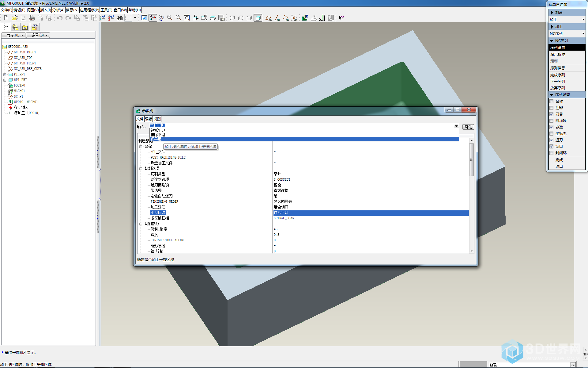Toggle the 坐标系 checkbox
The height and width of the screenshot is (368, 588).
click(x=552, y=134)
